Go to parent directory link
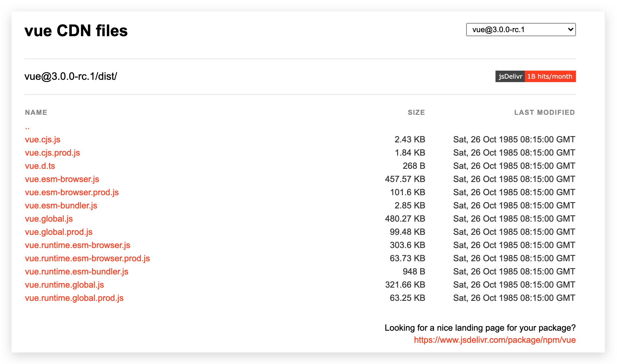617x364 pixels. (27, 127)
